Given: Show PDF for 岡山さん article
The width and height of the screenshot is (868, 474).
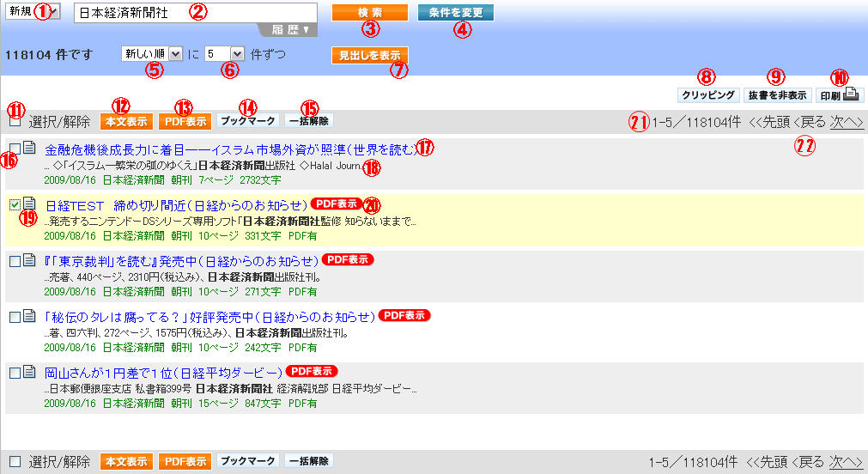Looking at the screenshot, I should point(313,372).
